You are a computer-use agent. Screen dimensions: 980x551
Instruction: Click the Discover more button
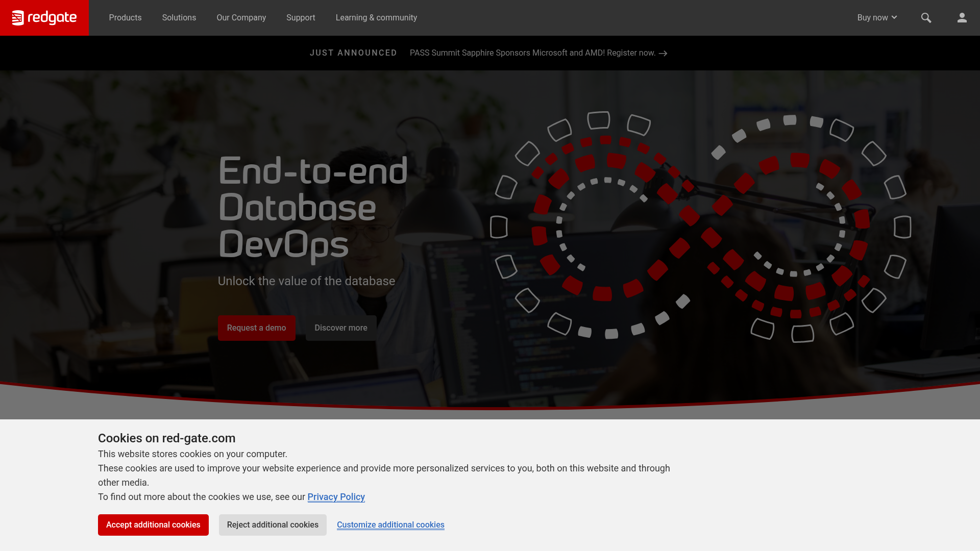(x=340, y=328)
